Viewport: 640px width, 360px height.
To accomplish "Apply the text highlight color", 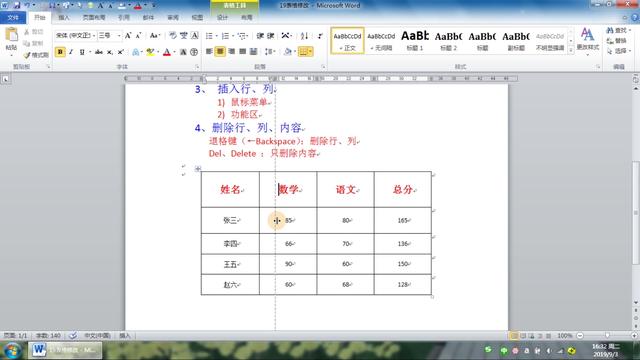I will pos(150,52).
